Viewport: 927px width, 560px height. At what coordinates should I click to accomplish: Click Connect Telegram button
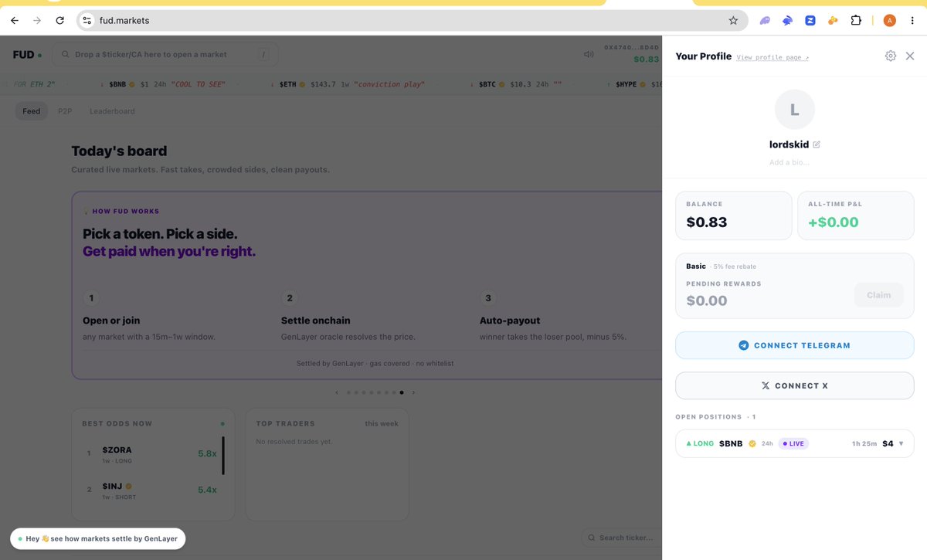[794, 345]
